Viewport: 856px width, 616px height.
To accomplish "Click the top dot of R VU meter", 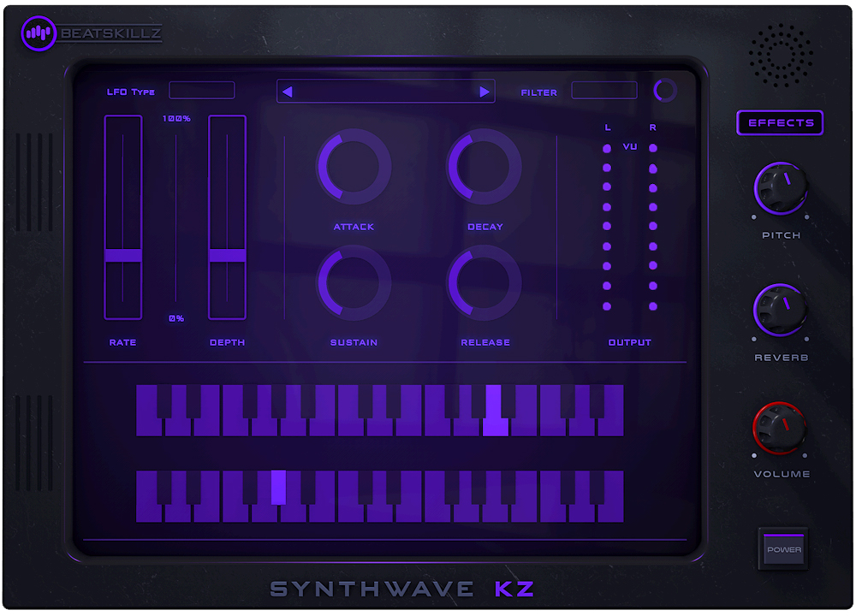I will [x=653, y=148].
